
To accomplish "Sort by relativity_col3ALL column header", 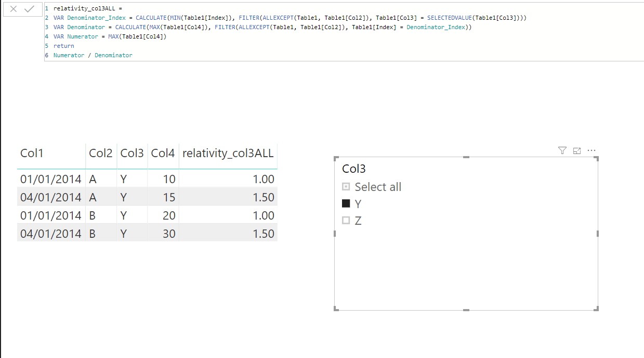I will click(228, 153).
